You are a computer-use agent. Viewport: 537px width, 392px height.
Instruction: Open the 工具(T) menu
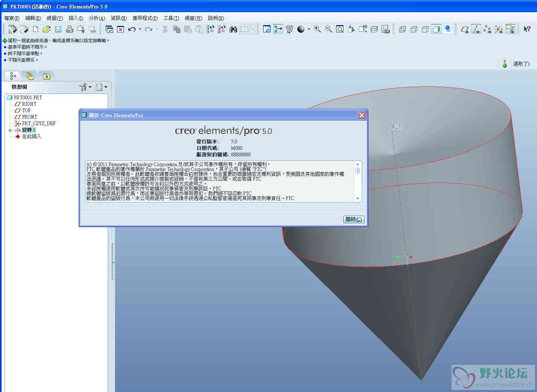pyautogui.click(x=171, y=18)
